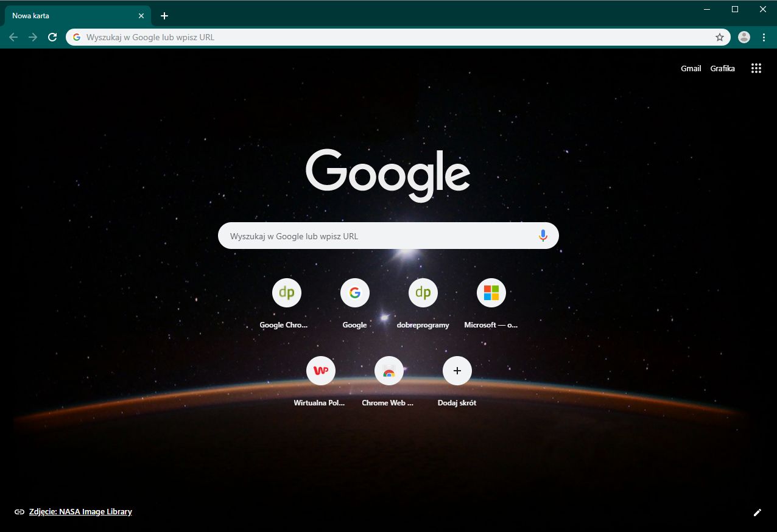Click the Google icon in address bar
Viewport: 777px width, 532px height.
tap(77, 37)
